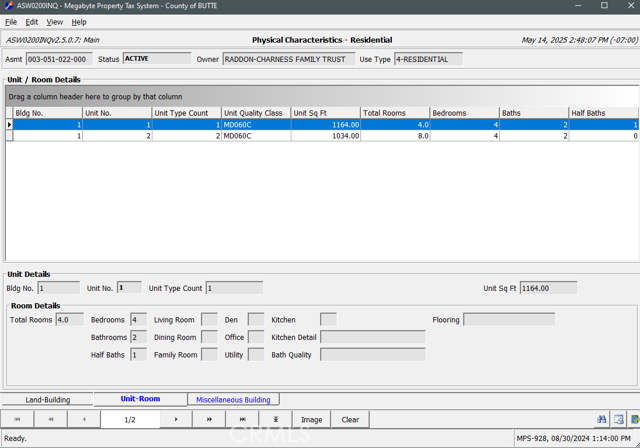Viewport: 640px width, 448px height.
Task: Go to the first record navigation button
Action: point(17,419)
